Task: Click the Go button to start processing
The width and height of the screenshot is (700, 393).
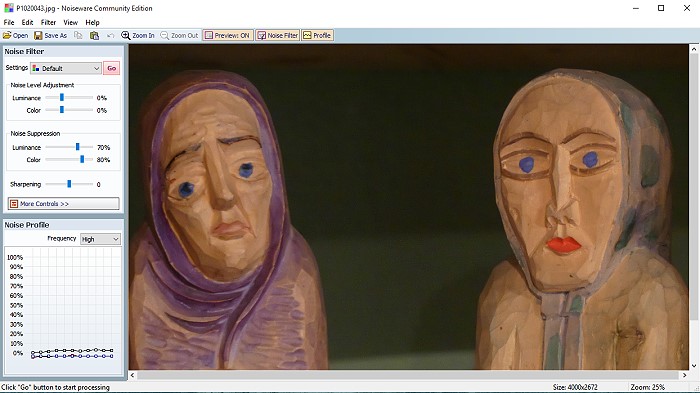Action: [112, 68]
